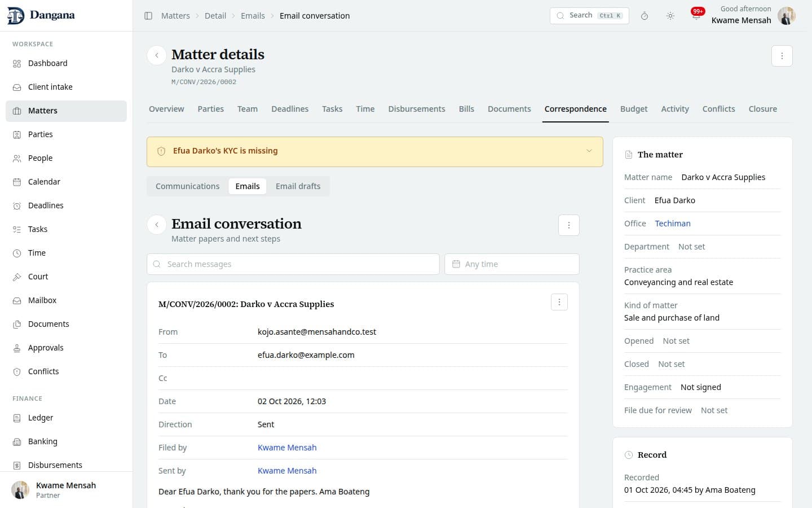Viewport: 812px width, 508px height.
Task: Go back from Matter details
Action: [157, 55]
